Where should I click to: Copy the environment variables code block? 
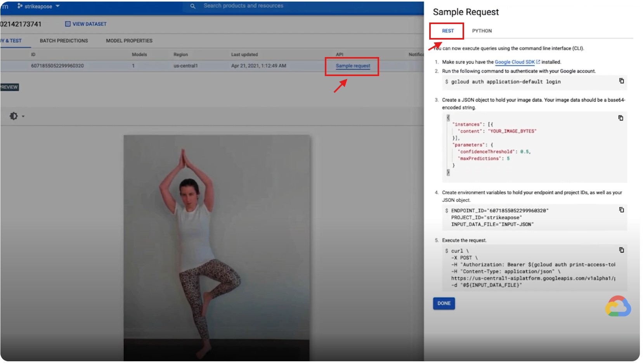coord(621,210)
